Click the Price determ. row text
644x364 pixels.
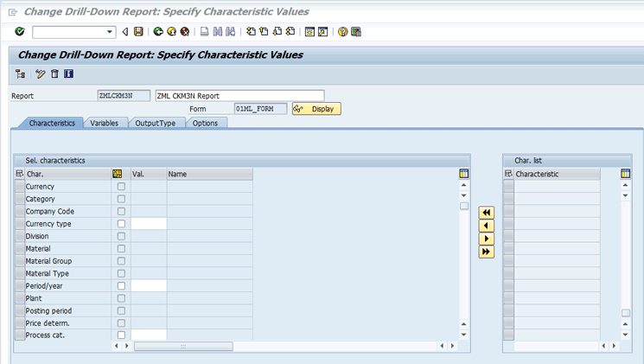click(48, 322)
